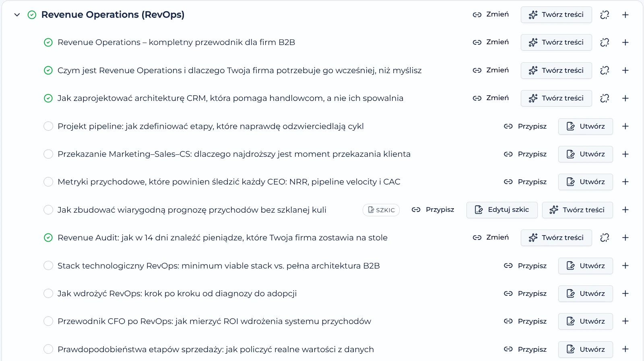The width and height of the screenshot is (644, 361).
Task: Toggle status circle for 'Jak zbudować wiarygodną prognozę' article
Action: point(48,210)
